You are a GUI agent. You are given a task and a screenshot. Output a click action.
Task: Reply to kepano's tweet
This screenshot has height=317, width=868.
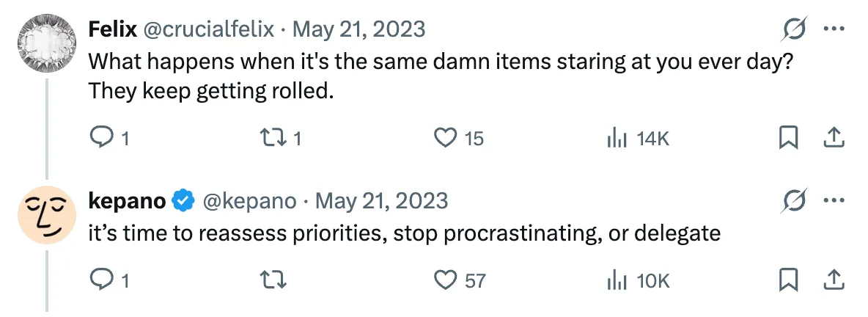pos(100,279)
